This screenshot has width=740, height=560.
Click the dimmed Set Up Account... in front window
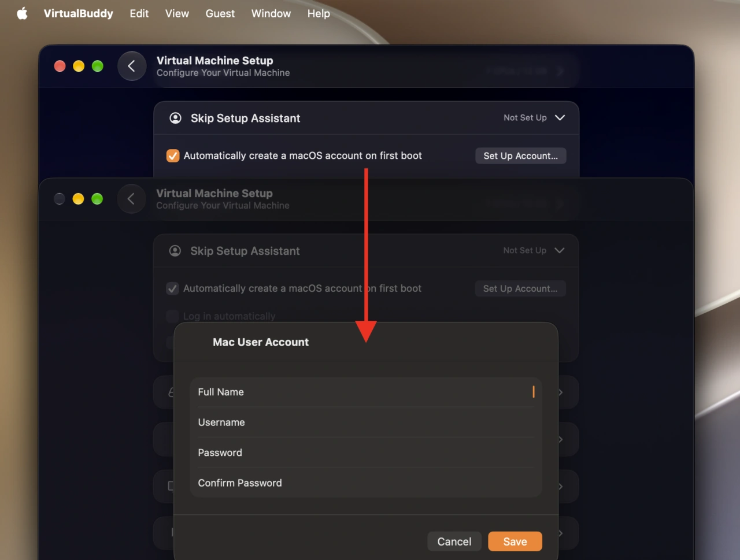coord(520,288)
